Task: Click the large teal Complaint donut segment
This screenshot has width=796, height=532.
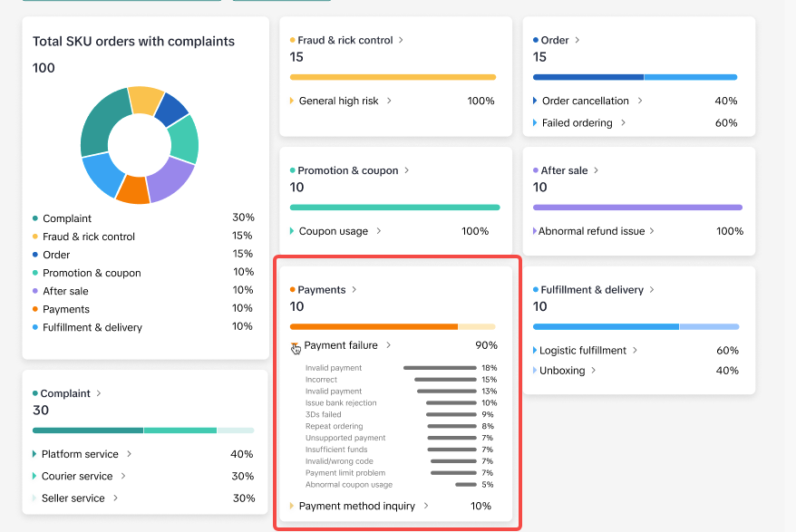Action: pos(99,126)
